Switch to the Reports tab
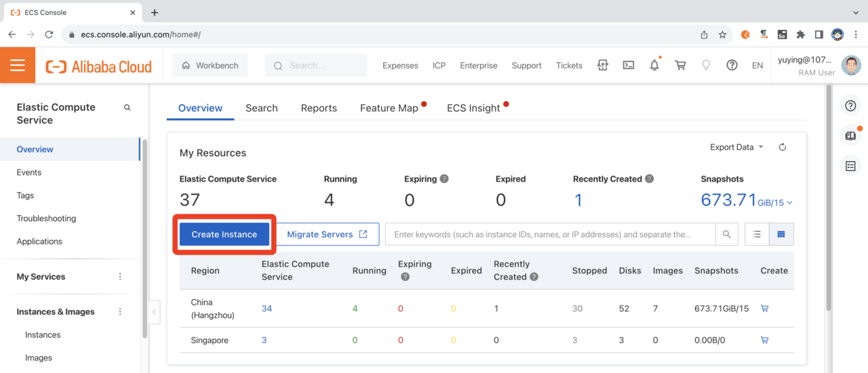Image resolution: width=868 pixels, height=373 pixels. click(319, 109)
